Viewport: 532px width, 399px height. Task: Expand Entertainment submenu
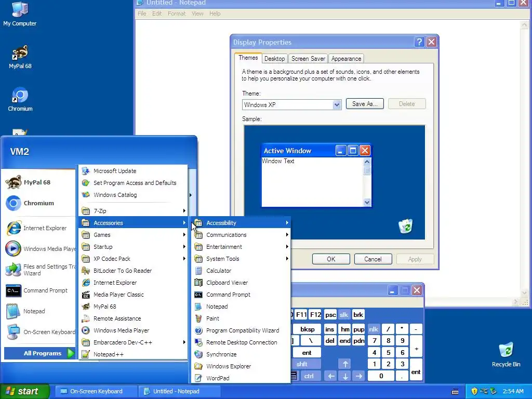[x=241, y=247]
